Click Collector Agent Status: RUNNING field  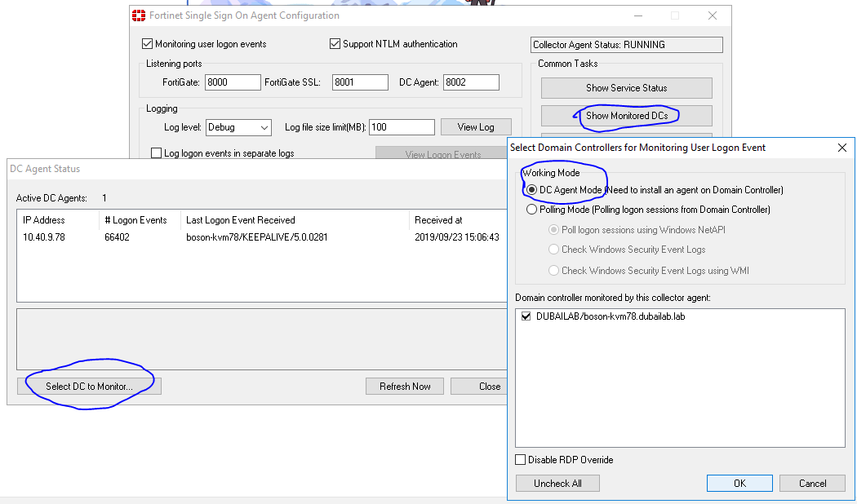(626, 45)
